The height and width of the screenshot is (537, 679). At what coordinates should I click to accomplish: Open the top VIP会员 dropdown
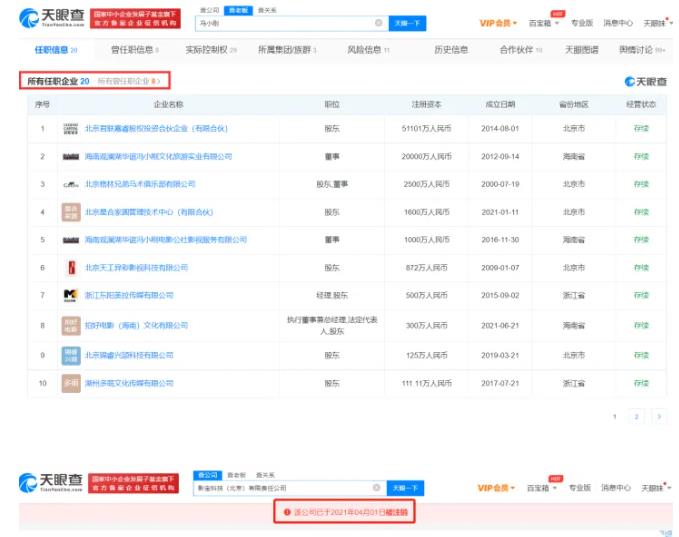coord(498,23)
